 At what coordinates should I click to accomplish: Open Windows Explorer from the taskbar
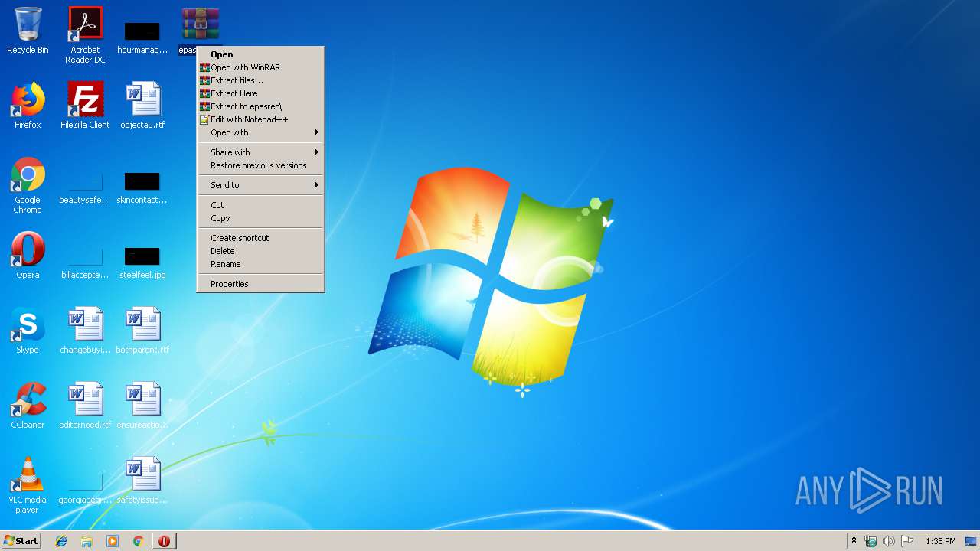87,541
